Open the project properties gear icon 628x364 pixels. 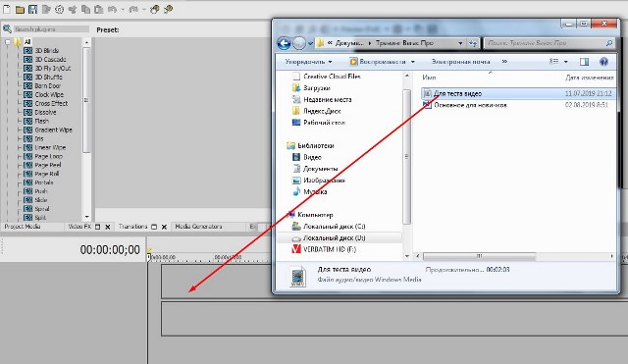[x=59, y=9]
